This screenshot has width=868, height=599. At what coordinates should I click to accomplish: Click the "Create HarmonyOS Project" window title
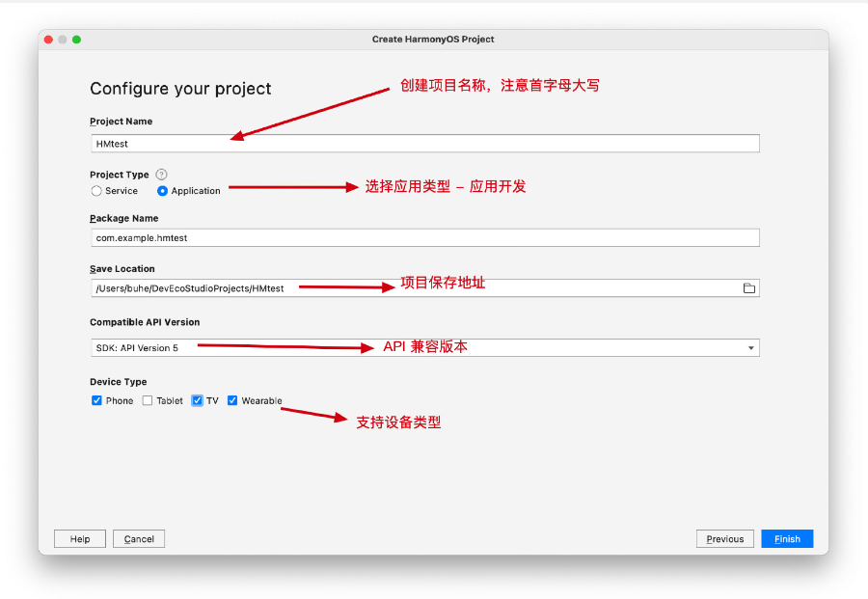[433, 40]
